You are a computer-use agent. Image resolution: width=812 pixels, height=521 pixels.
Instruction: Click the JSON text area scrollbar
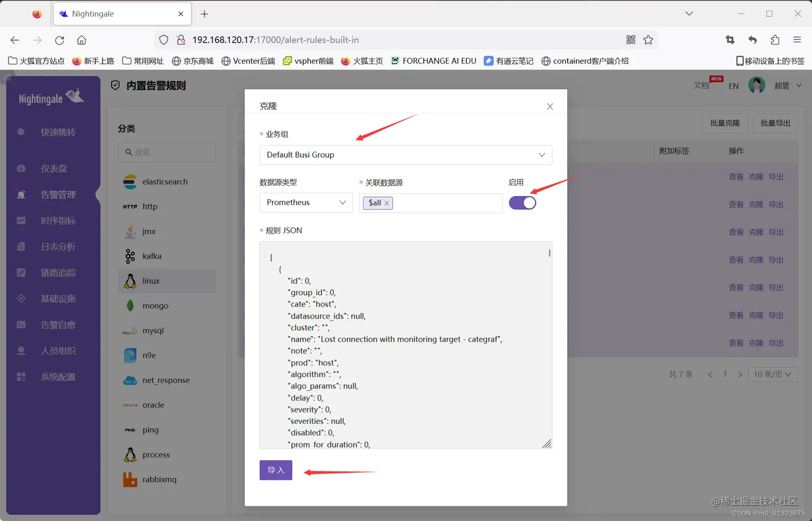(x=549, y=252)
